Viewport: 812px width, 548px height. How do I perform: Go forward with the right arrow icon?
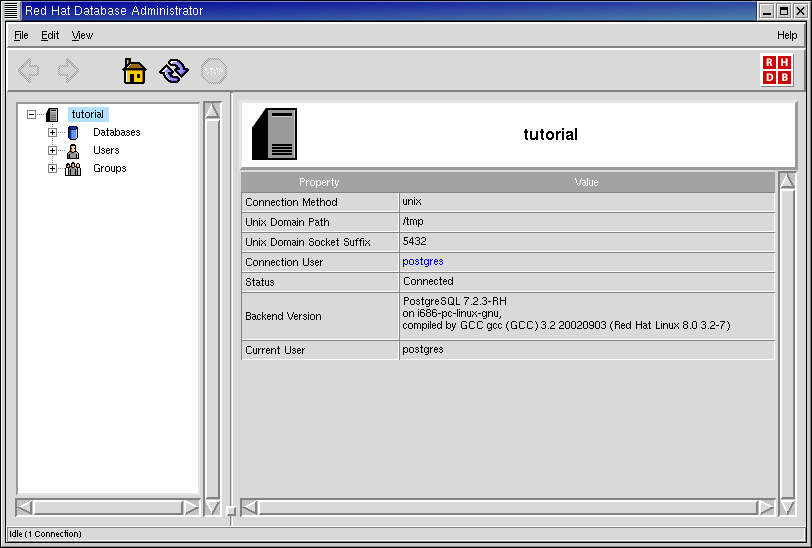(x=68, y=70)
